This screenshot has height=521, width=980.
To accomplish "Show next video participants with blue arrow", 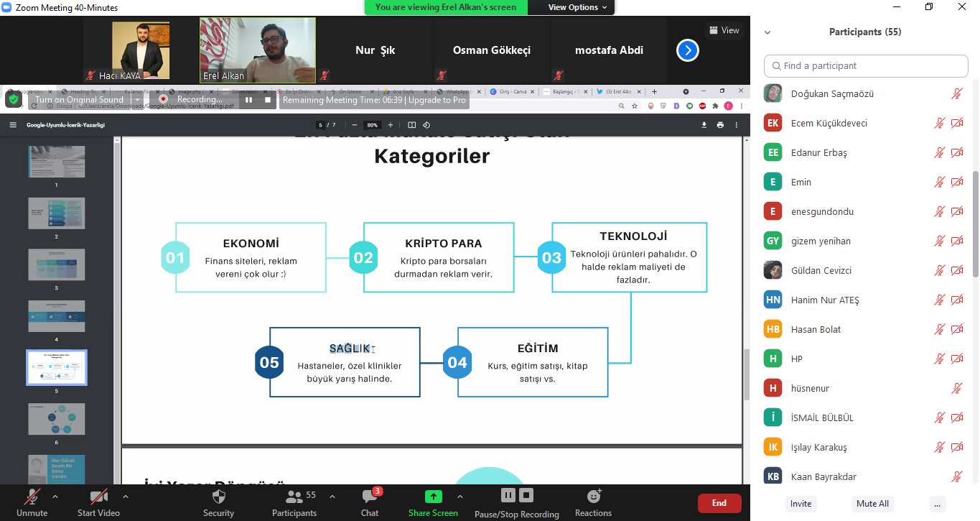I will pos(687,50).
